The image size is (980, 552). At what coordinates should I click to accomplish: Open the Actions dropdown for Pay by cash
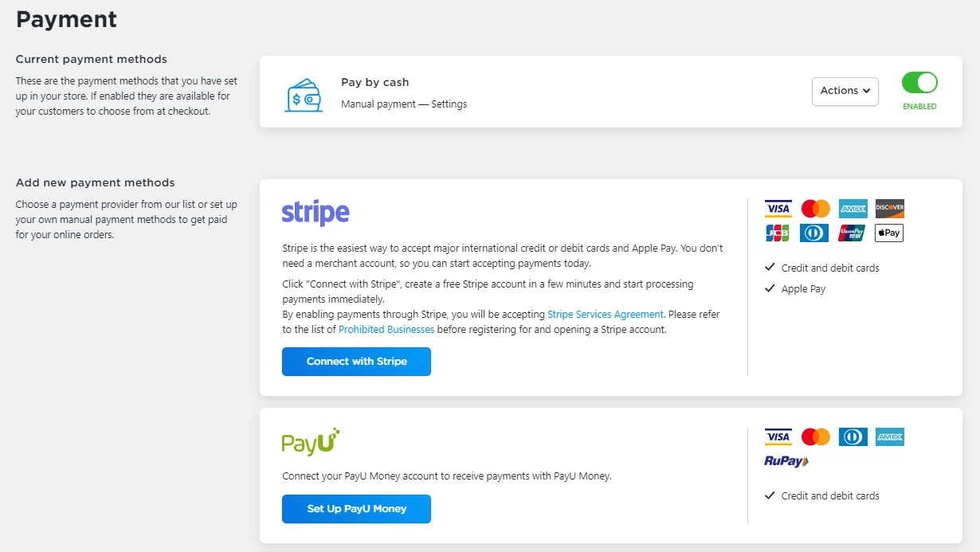tap(845, 91)
